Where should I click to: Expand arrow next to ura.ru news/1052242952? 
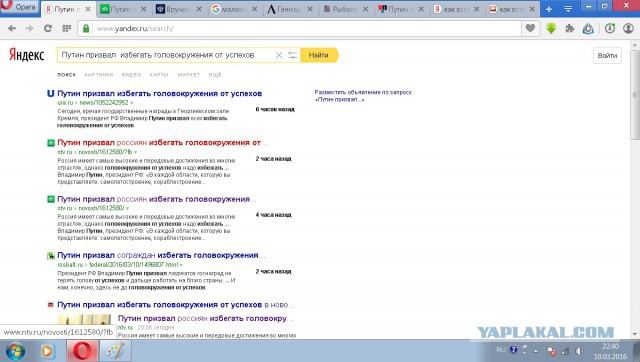[131, 103]
